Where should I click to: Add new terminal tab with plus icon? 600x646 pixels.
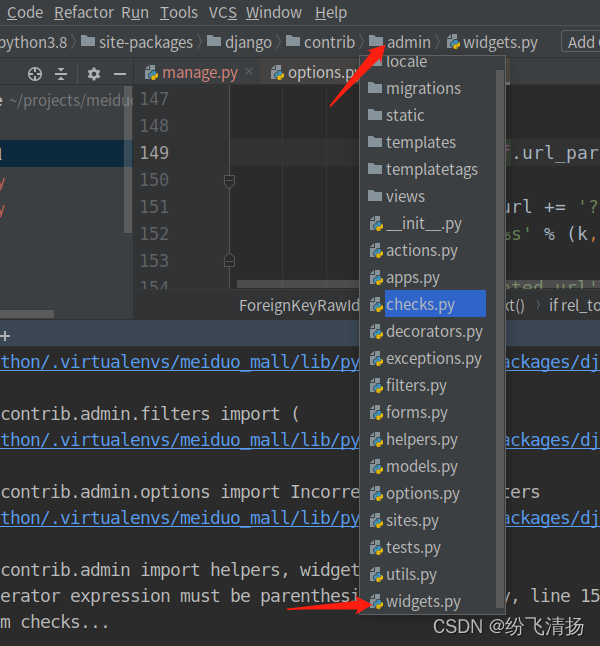point(5,336)
